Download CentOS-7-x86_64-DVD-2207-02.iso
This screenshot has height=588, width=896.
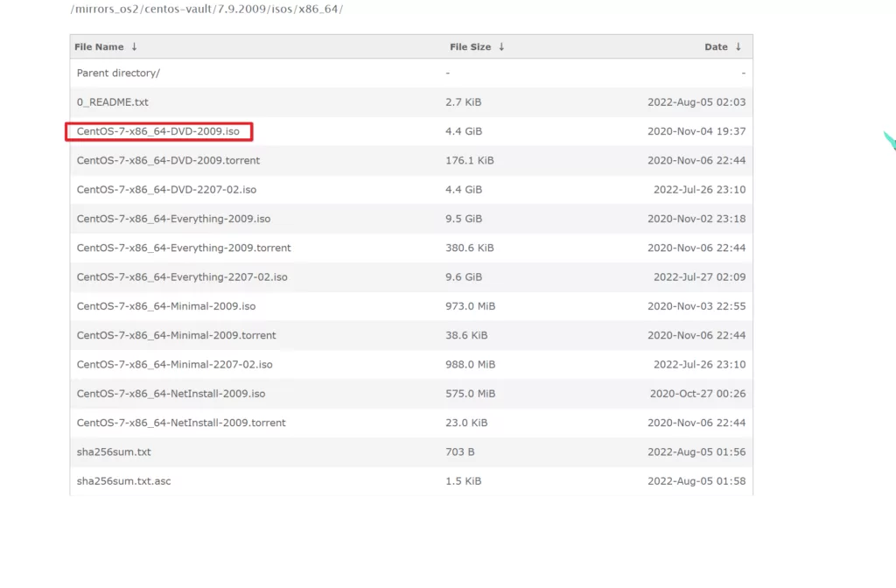166,190
